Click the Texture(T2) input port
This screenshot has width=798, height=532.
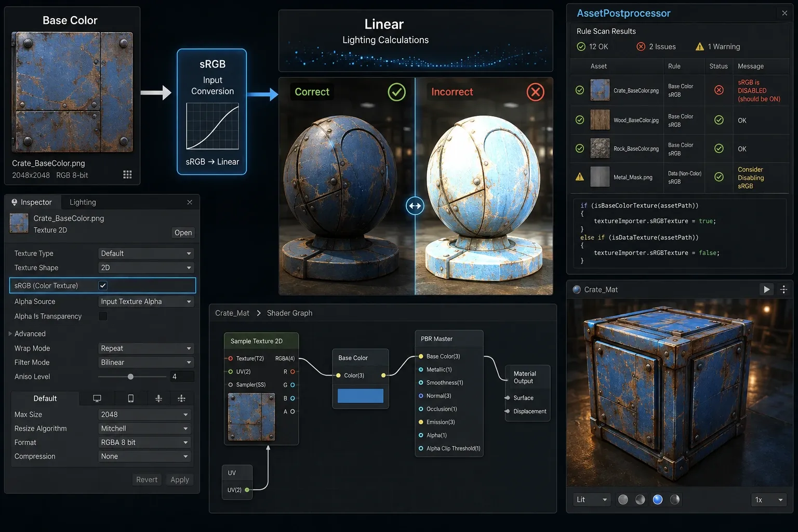[231, 358]
